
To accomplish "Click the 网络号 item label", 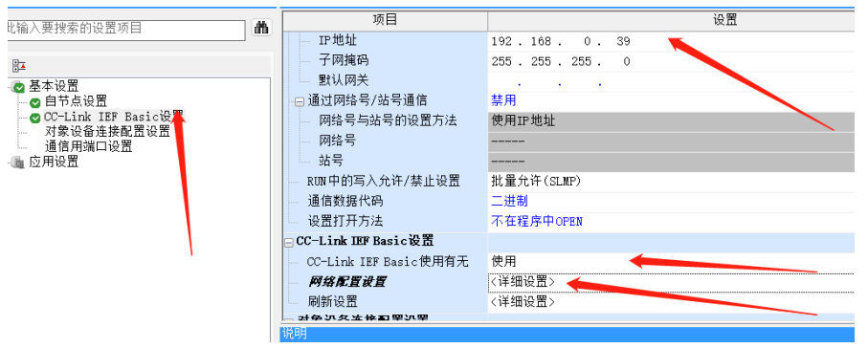I will point(337,141).
